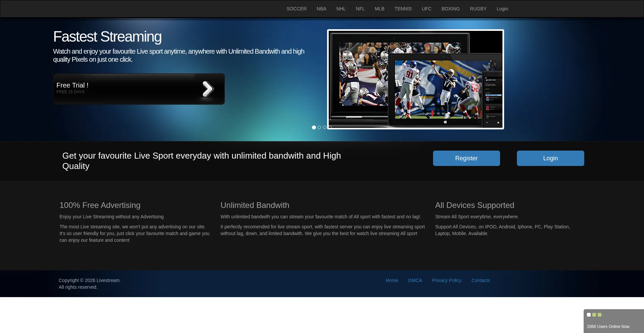The image size is (644, 333).
Task: Start the Free Trial 15 days banner
Action: [x=139, y=89]
